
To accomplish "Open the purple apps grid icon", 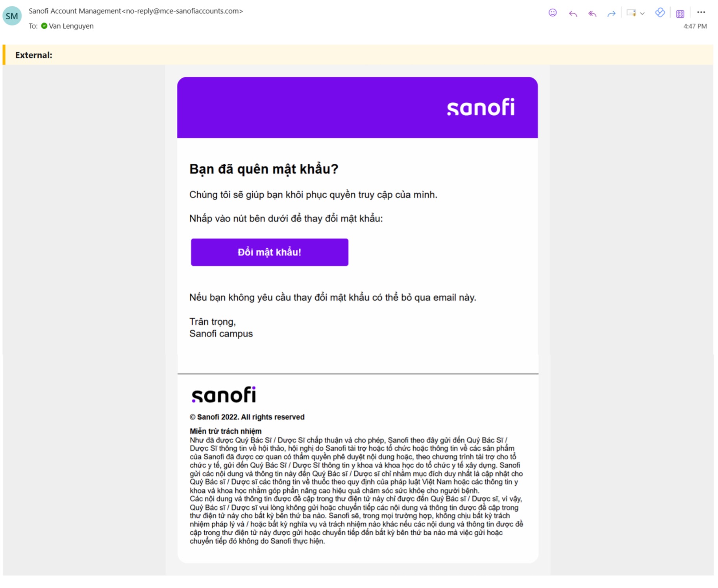I will pyautogui.click(x=680, y=14).
